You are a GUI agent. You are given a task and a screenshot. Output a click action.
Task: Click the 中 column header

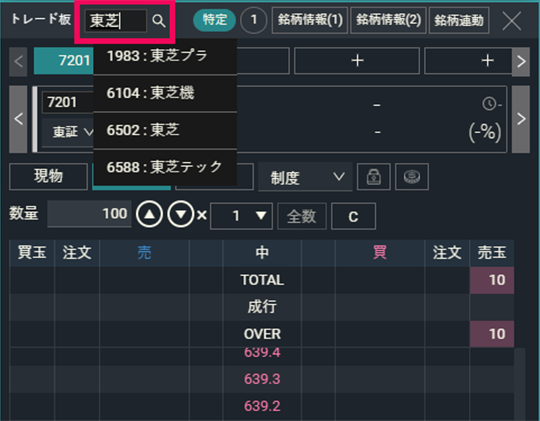[x=262, y=253]
